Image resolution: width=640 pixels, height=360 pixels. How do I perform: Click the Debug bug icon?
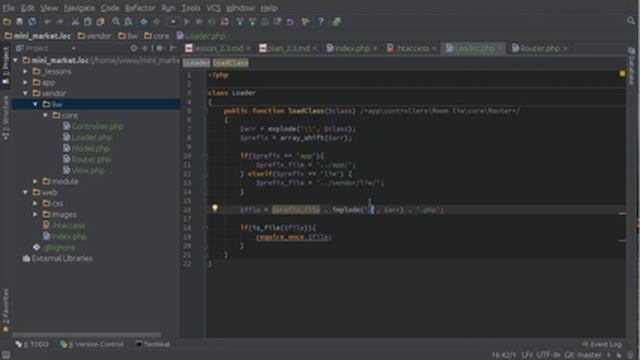click(x=199, y=22)
